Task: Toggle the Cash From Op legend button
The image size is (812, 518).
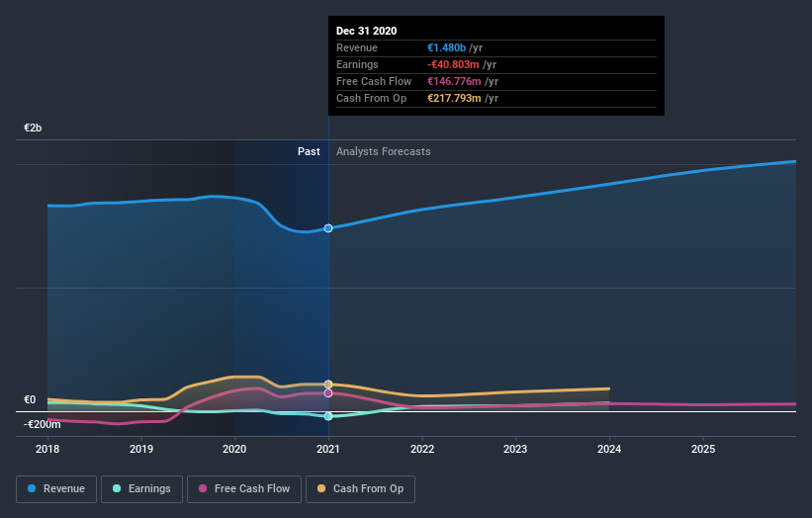Action: (360, 489)
